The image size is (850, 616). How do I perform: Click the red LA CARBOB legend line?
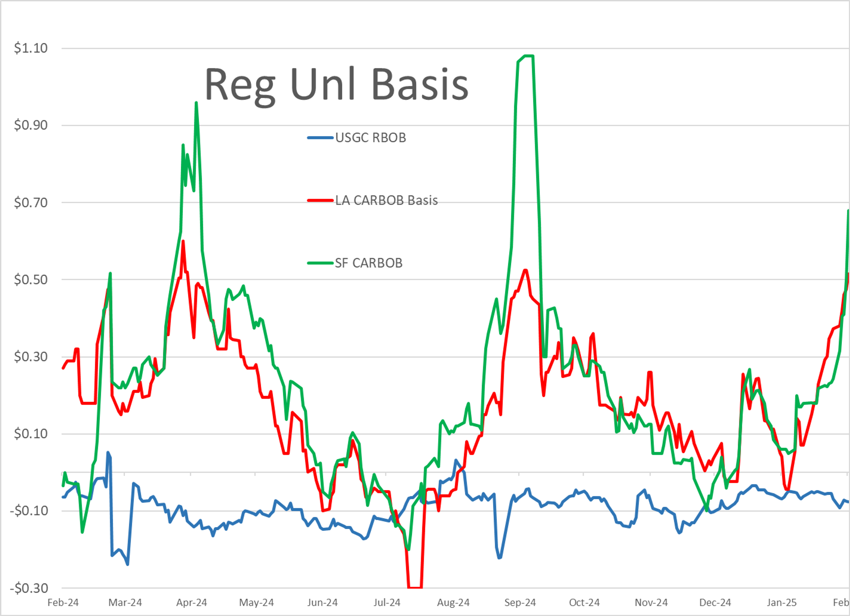click(320, 201)
